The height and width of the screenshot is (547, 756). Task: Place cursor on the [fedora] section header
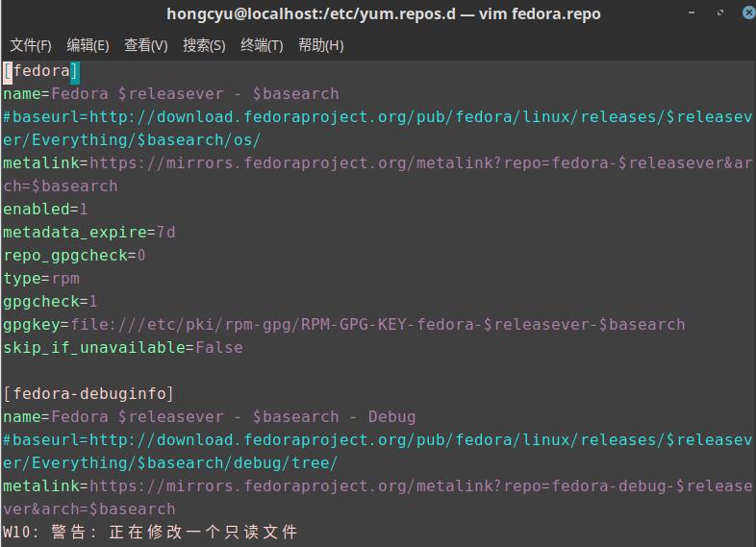(x=41, y=71)
